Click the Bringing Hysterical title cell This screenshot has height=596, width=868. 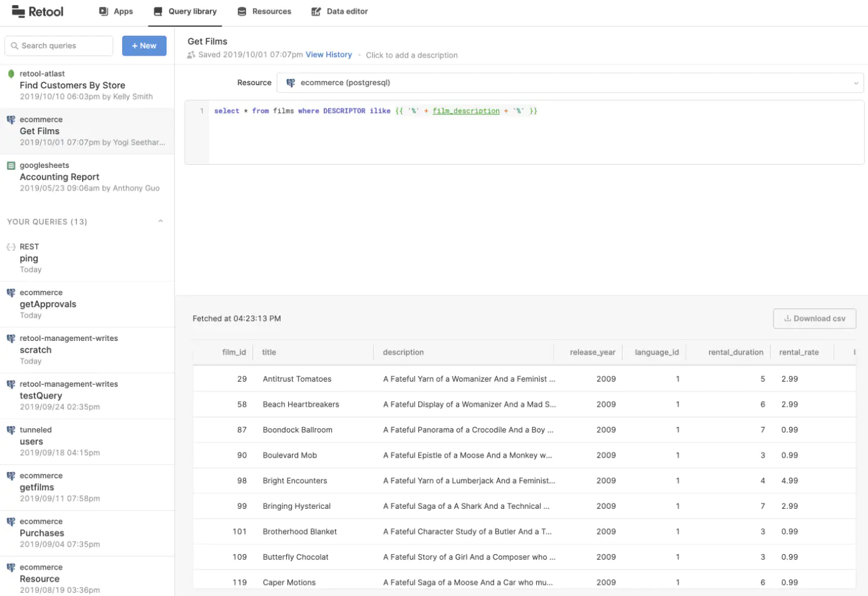(297, 506)
